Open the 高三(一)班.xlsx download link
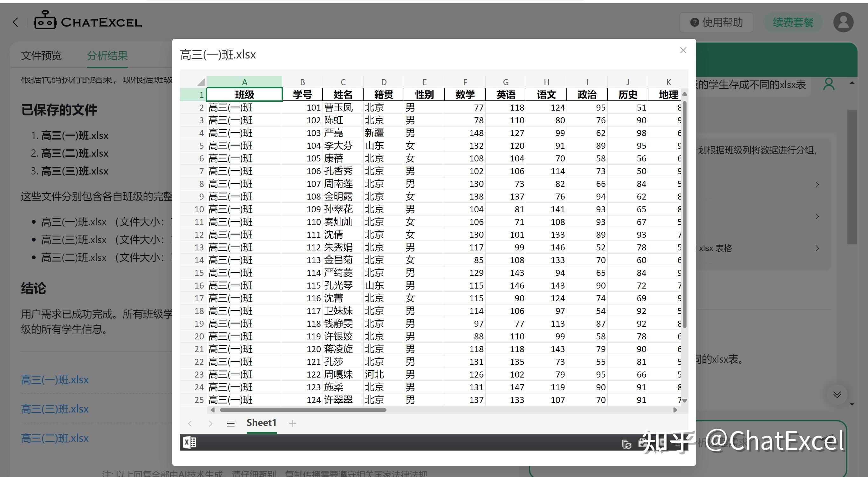Image resolution: width=868 pixels, height=477 pixels. pos(55,380)
